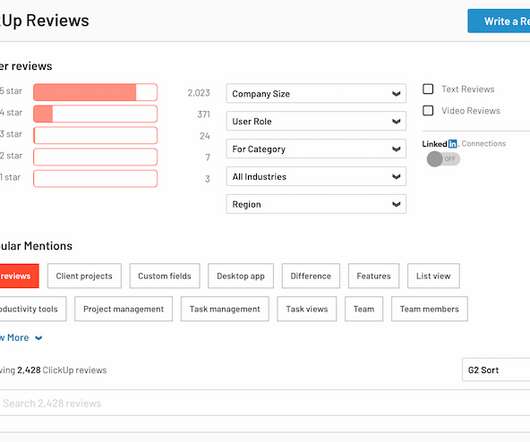
Task: Select the Custom fields mention tag
Action: click(x=165, y=276)
